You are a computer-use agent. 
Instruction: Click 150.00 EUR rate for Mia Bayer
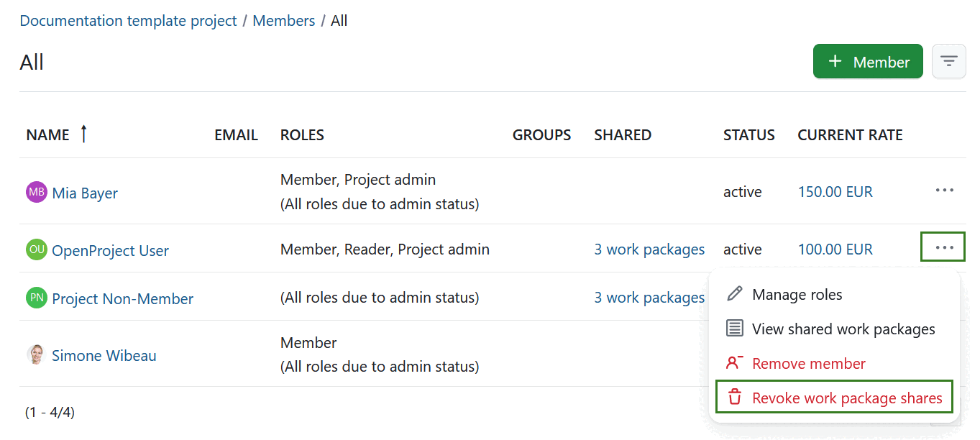pos(835,191)
